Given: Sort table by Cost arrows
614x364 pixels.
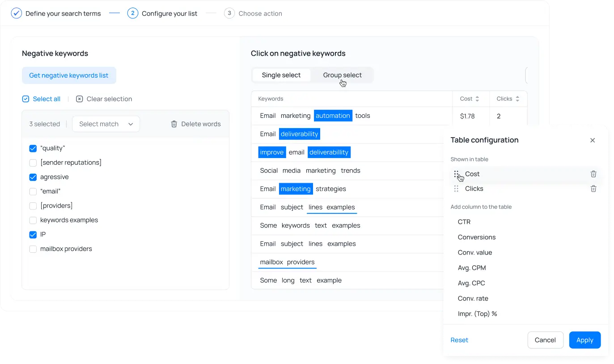Looking at the screenshot, I should coord(477,99).
